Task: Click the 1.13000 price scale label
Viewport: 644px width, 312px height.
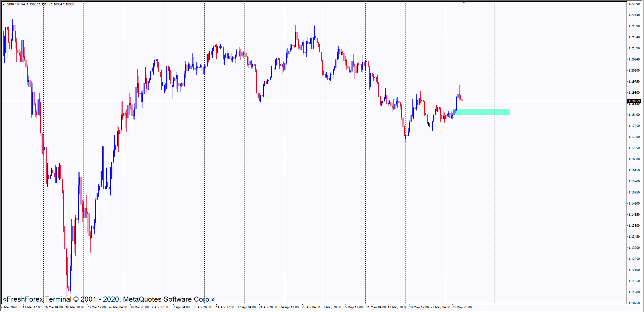Action: 634,248
